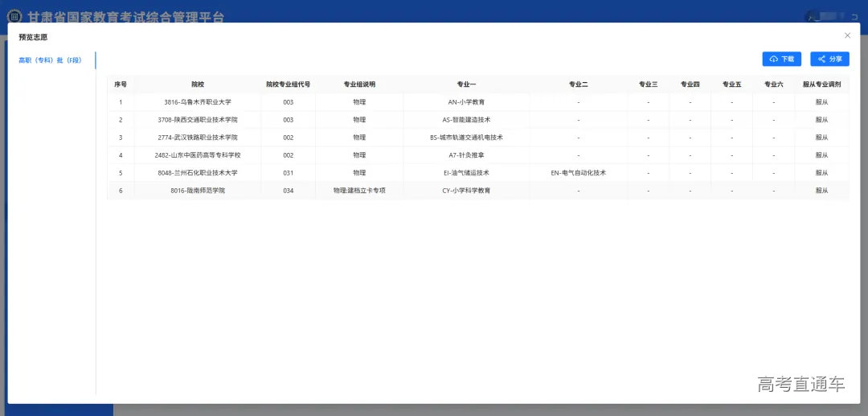Click the 专业五 column header

point(732,84)
